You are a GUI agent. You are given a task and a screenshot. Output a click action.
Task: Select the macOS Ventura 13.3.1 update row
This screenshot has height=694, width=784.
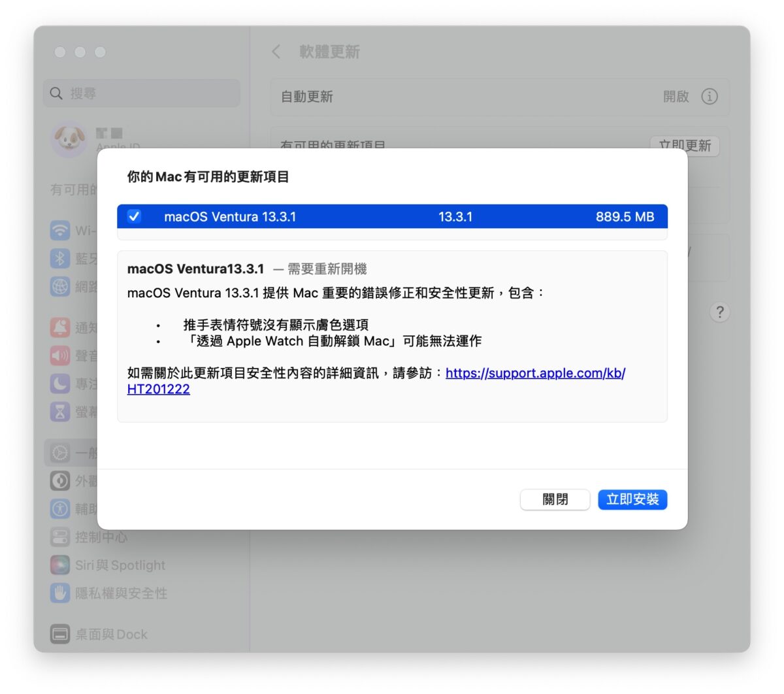point(392,216)
